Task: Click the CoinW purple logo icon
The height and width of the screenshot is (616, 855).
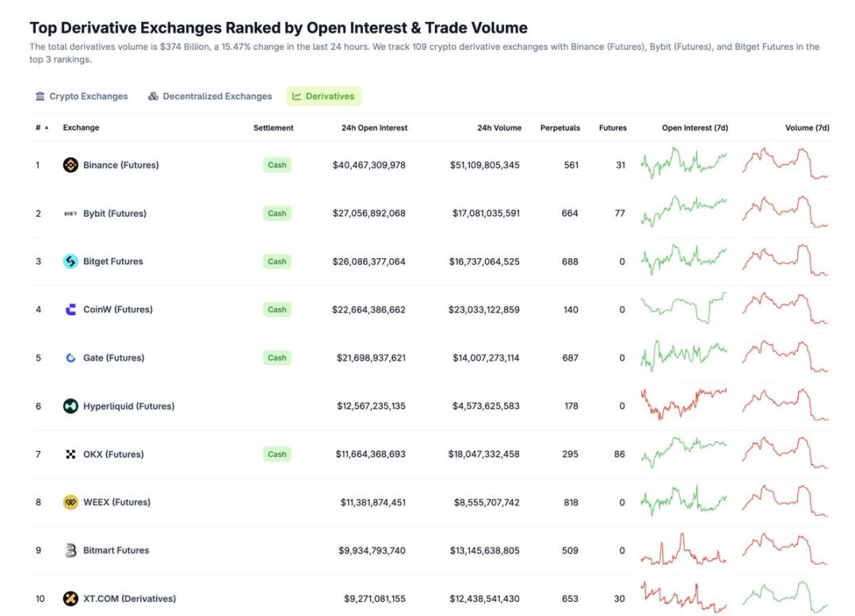Action: click(71, 310)
